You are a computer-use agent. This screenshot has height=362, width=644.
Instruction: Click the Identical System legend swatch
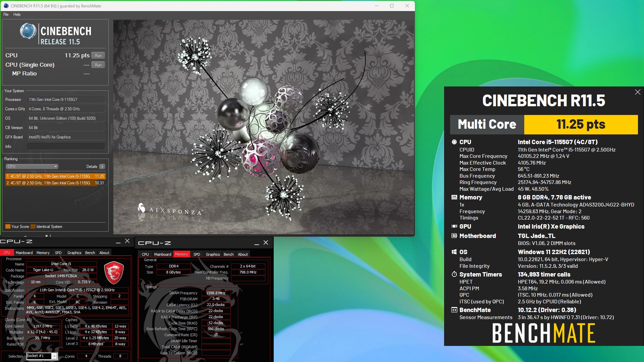33,227
